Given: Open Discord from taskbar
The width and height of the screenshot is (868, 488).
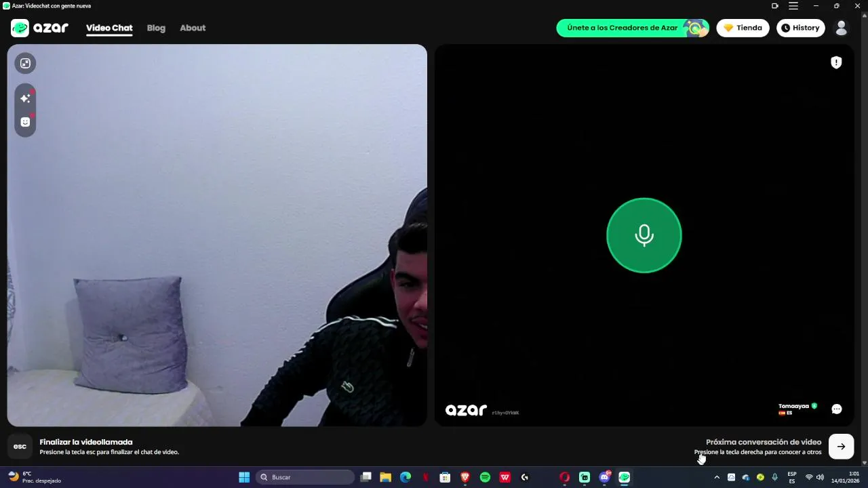Looking at the screenshot, I should click(604, 477).
